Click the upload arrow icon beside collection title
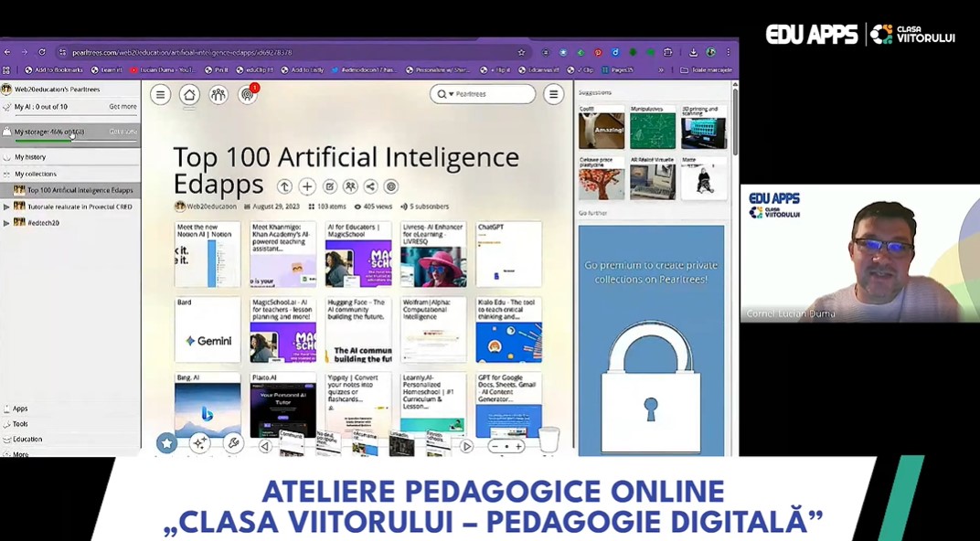 coord(284,186)
